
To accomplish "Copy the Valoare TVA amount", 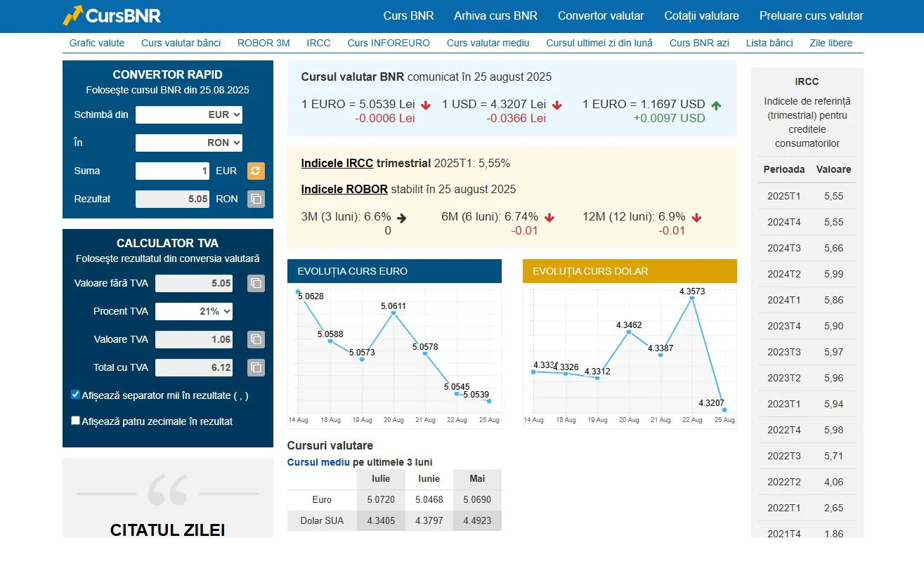I will [256, 339].
